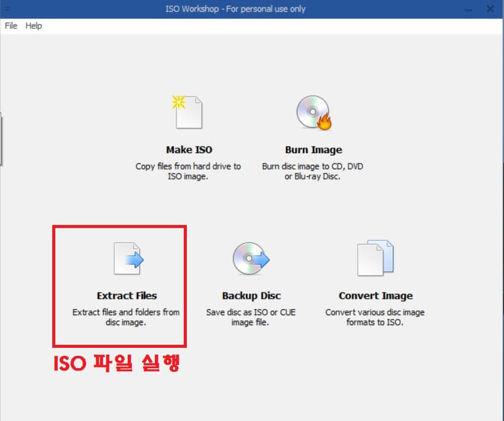504x421 pixels.
Task: Minimize the ISO Workshop window
Action: 468,10
